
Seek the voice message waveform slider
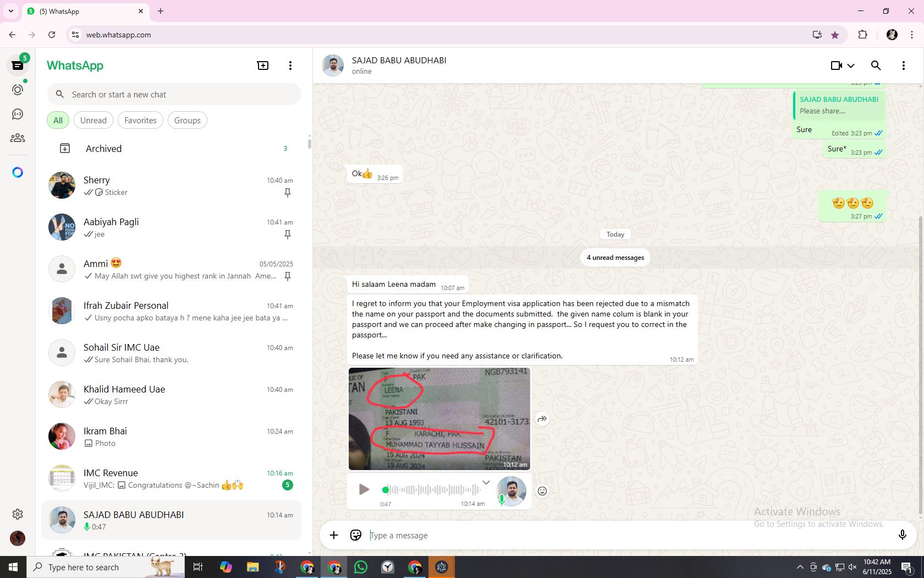click(x=433, y=489)
